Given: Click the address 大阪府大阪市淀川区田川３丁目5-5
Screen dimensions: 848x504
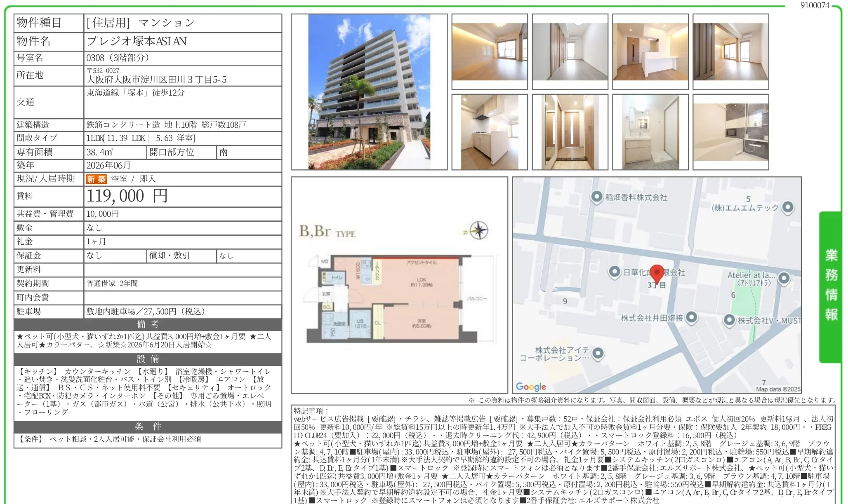Looking at the screenshot, I should coord(156,80).
